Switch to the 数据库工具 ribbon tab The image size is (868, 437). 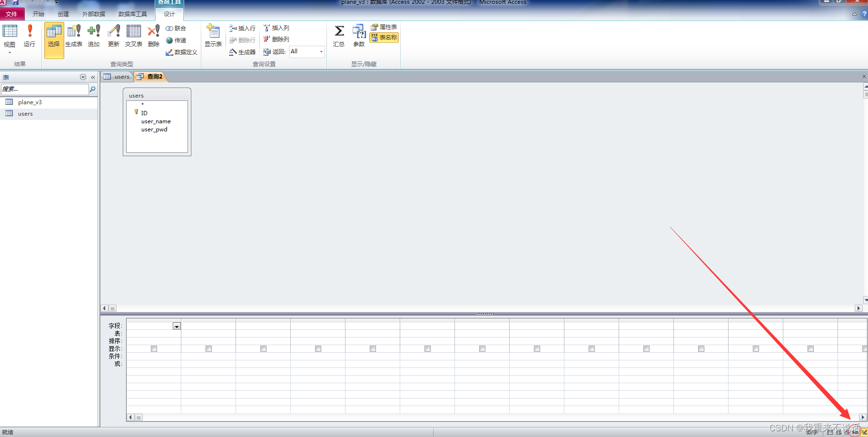[x=133, y=14]
